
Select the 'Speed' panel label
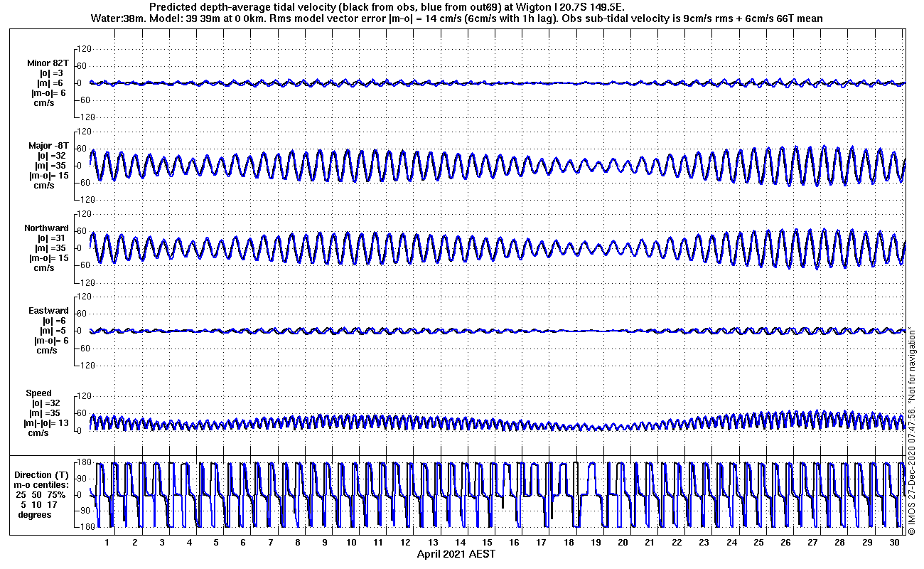38,393
